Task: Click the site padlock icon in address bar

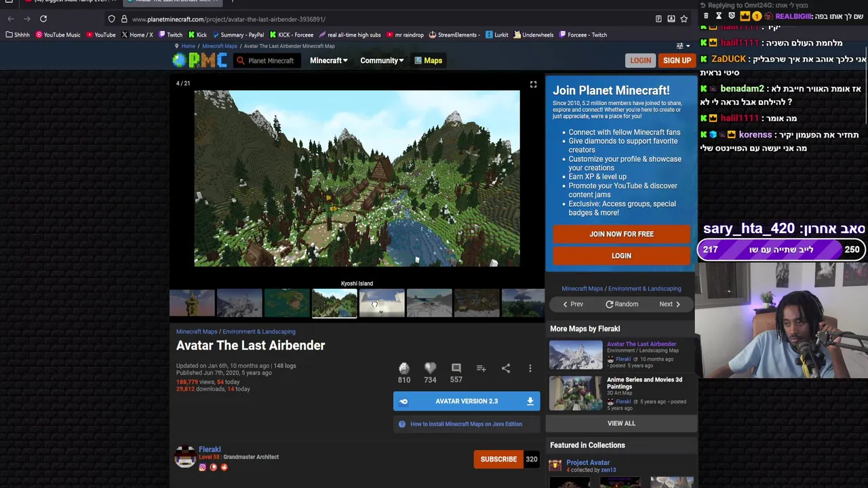Action: [124, 19]
